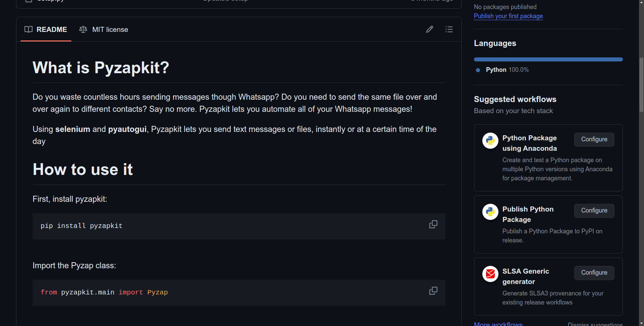
Task: Click the Suggested workflows heading
Action: pyautogui.click(x=515, y=99)
